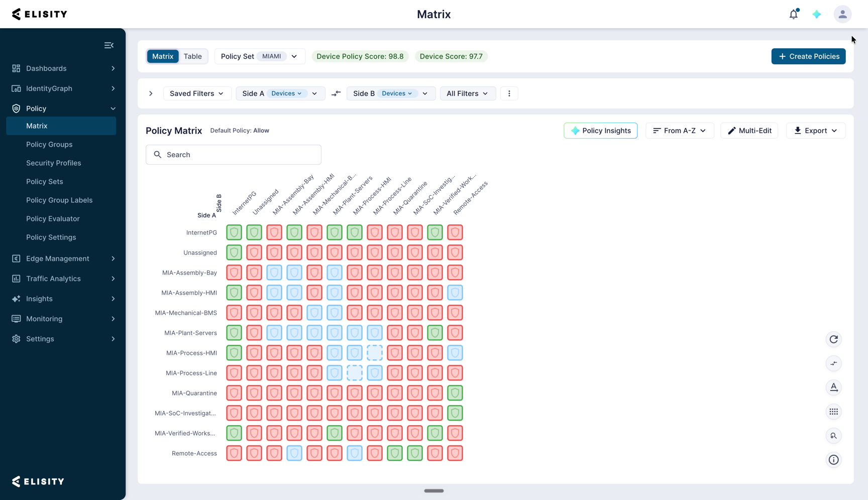The width and height of the screenshot is (868, 500).
Task: Open the more options kebab menu
Action: [x=509, y=93]
